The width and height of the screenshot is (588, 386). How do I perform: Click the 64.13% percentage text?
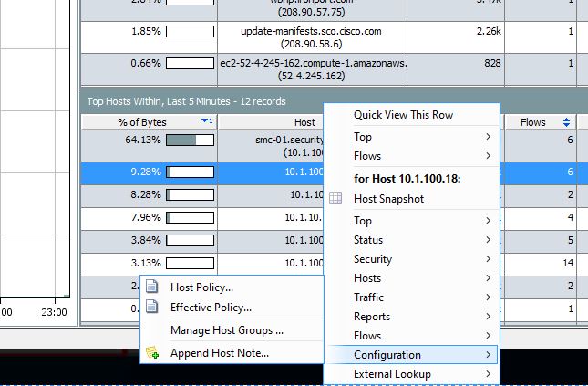point(143,140)
